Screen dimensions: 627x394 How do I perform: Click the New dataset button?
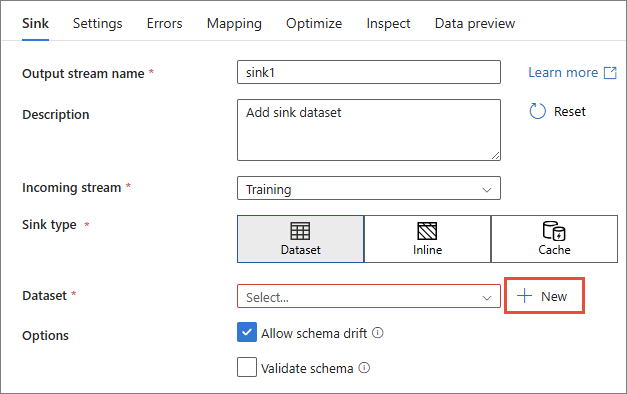click(x=544, y=296)
